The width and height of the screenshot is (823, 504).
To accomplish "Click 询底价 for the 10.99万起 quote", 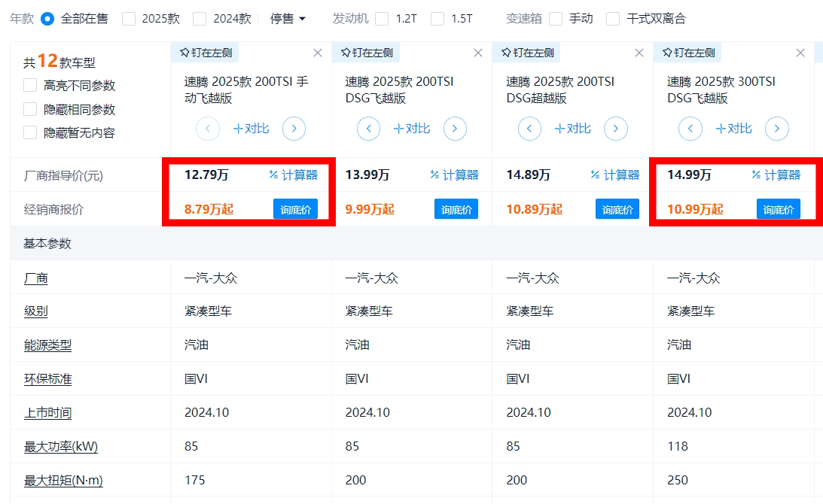I will pos(779,209).
